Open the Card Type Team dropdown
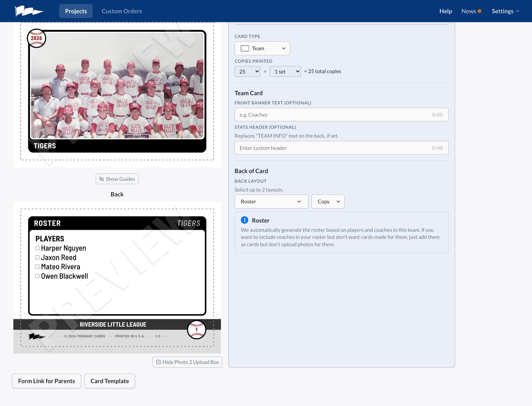 coord(262,48)
